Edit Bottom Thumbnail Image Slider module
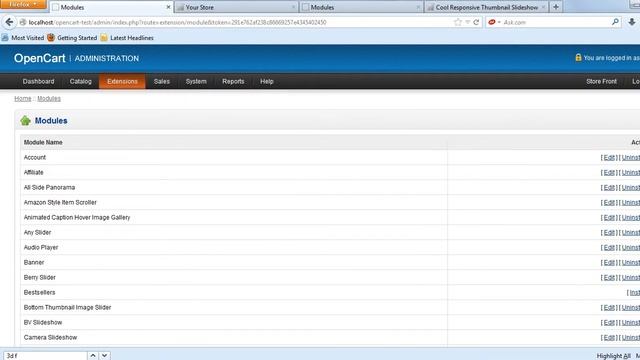This screenshot has height=360, width=640. click(609, 307)
